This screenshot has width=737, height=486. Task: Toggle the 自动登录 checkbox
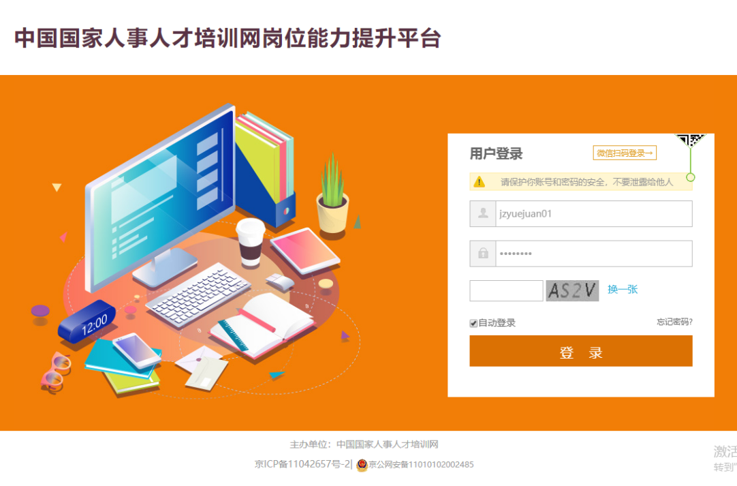pyautogui.click(x=473, y=323)
